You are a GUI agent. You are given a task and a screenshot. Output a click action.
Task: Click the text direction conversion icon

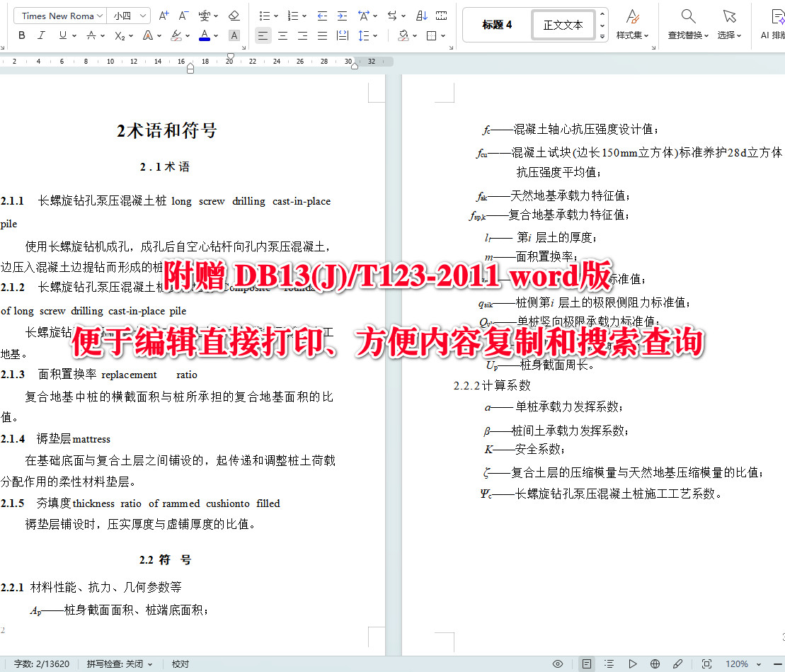392,16
